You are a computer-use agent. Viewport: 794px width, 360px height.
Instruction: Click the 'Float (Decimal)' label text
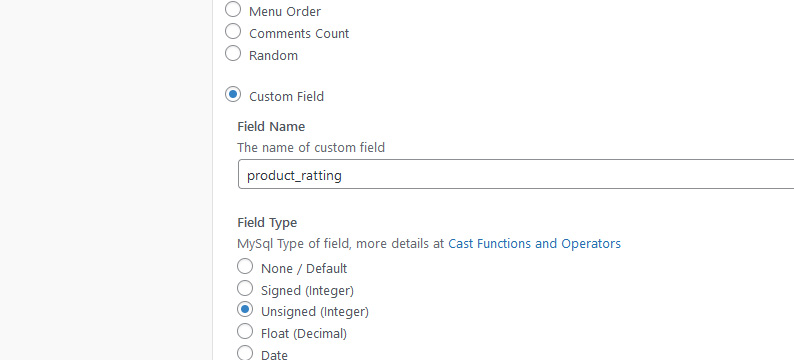click(x=304, y=334)
